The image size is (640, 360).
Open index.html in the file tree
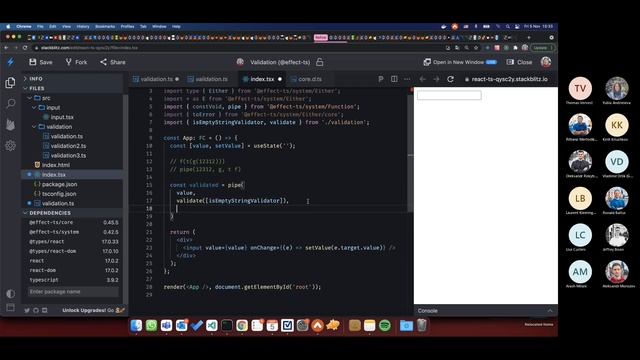pyautogui.click(x=56, y=165)
